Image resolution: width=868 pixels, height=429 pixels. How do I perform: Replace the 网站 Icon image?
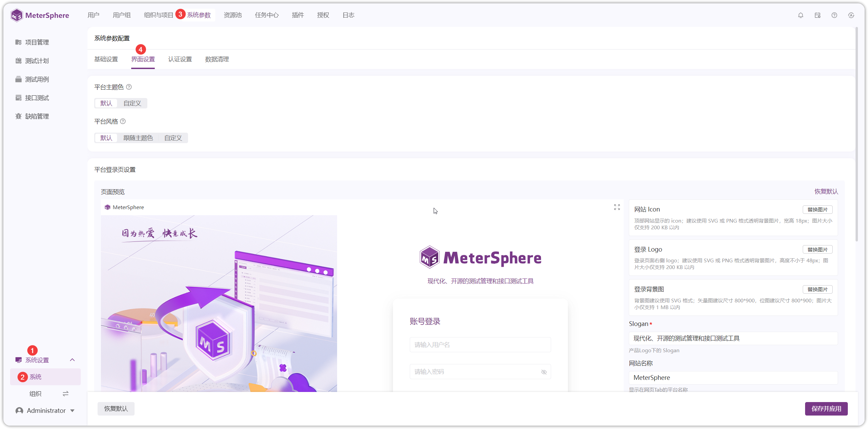[818, 209]
